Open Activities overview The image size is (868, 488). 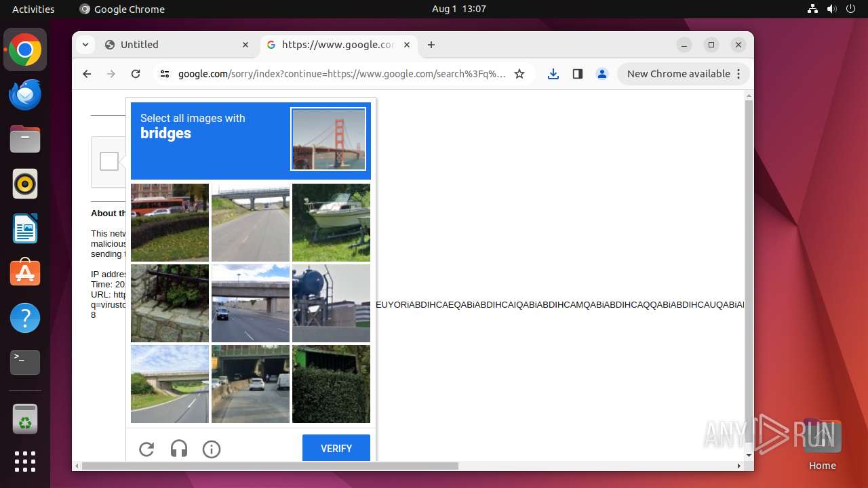click(33, 9)
